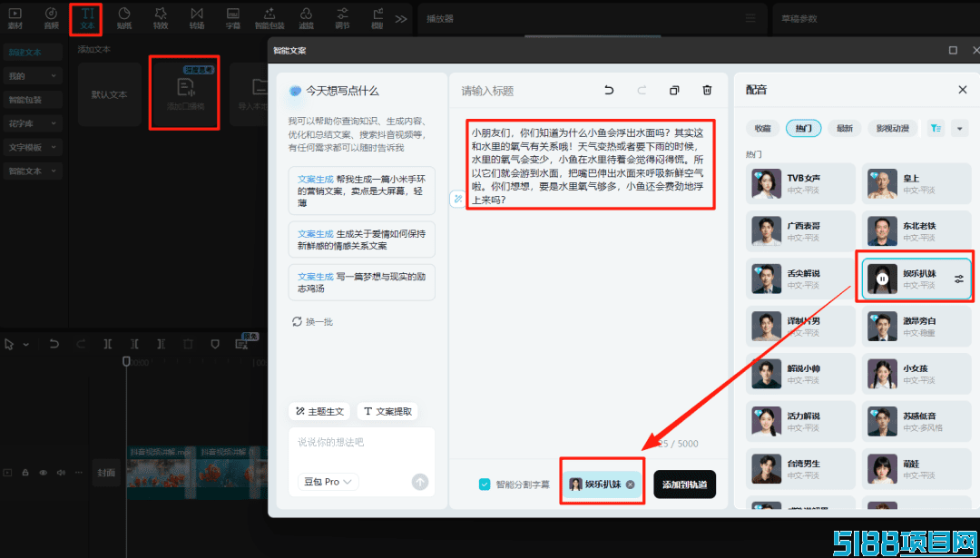Choose the 小米手环 marketing copy suggestion
Image resolution: width=980 pixels, height=558 pixels.
click(362, 191)
